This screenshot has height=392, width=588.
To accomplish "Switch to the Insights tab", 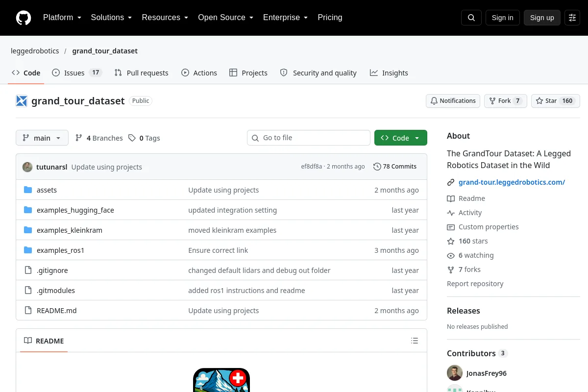I will point(389,73).
